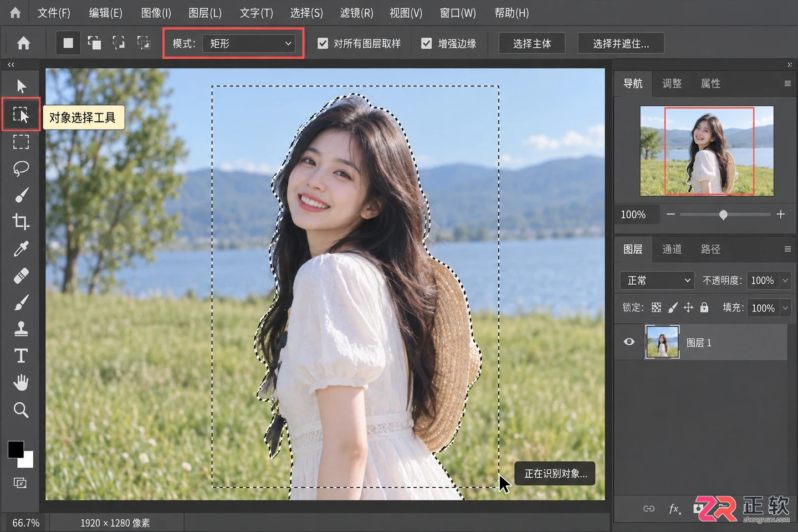Click the options bar home icon
This screenshot has height=532, width=798.
tap(23, 43)
